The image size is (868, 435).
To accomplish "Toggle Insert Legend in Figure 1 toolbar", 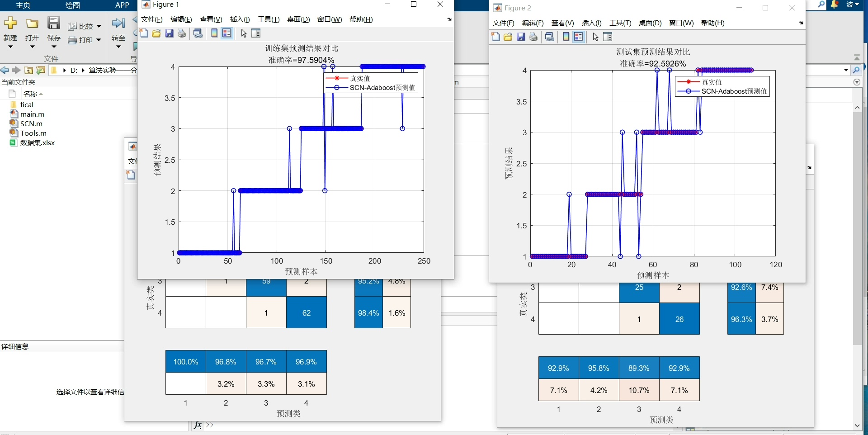I will pyautogui.click(x=227, y=33).
